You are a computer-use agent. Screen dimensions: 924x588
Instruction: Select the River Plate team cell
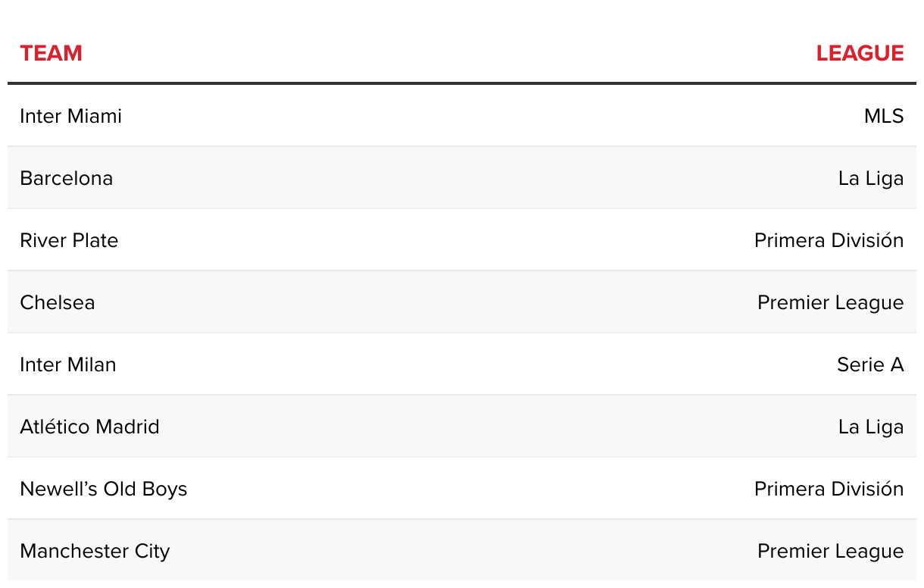[69, 240]
